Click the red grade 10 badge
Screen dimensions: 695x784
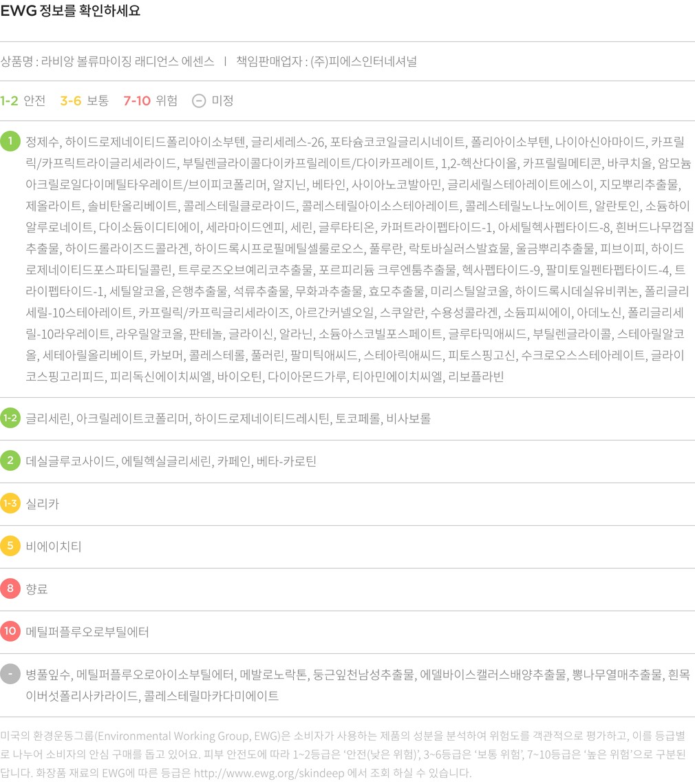[x=10, y=631]
